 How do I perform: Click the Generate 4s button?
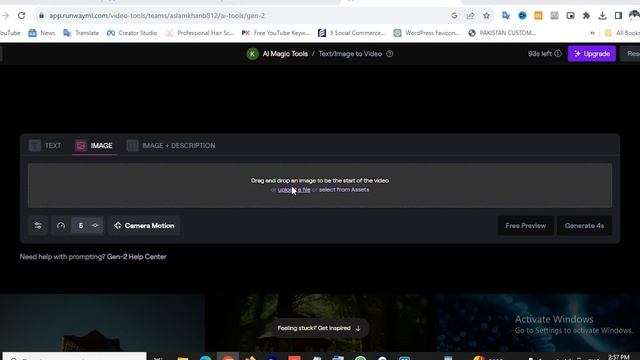point(584,226)
